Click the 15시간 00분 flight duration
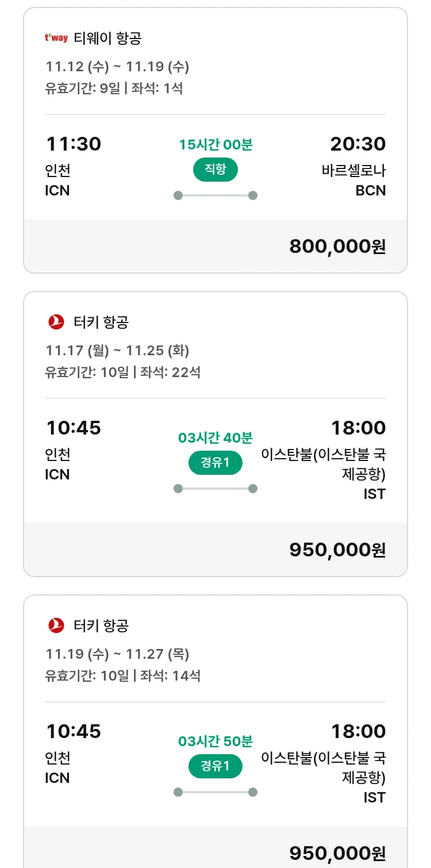This screenshot has height=868, width=431. click(x=215, y=145)
